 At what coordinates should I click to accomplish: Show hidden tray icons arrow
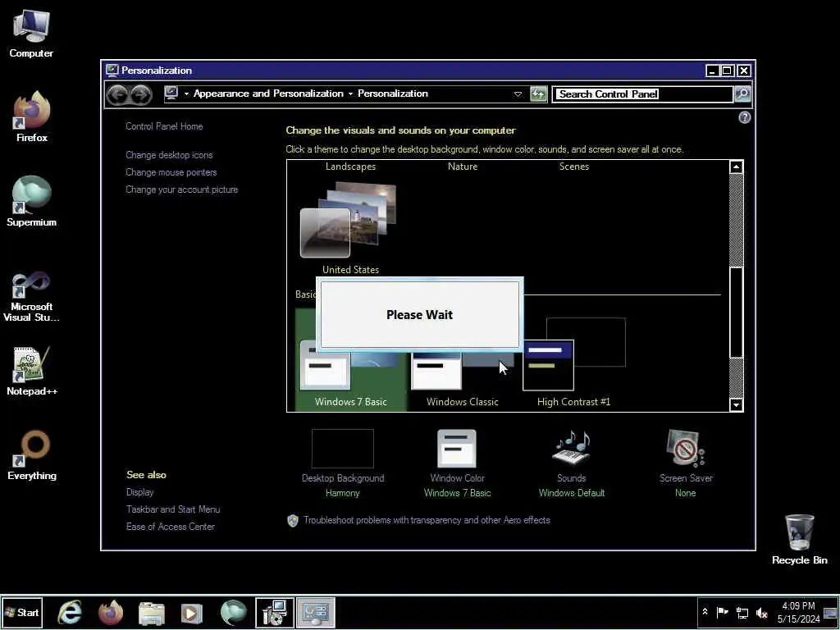point(705,612)
